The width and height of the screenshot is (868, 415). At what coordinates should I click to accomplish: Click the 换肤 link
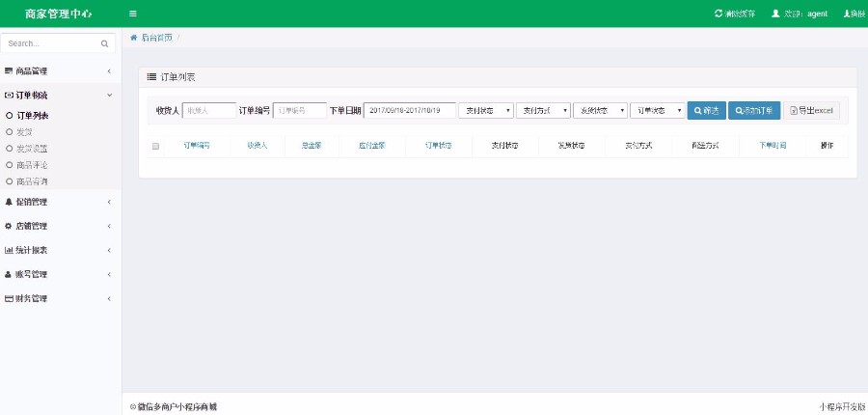[857, 14]
